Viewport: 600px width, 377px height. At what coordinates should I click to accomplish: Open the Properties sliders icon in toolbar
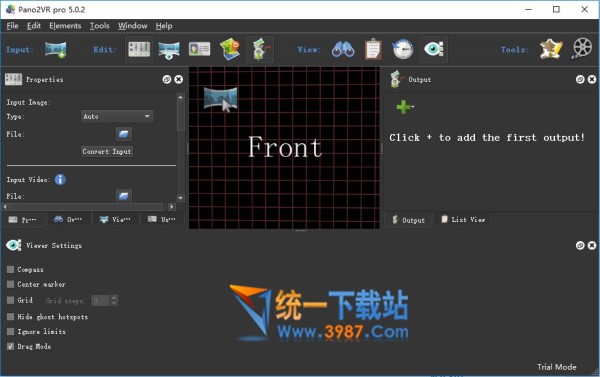[139, 49]
